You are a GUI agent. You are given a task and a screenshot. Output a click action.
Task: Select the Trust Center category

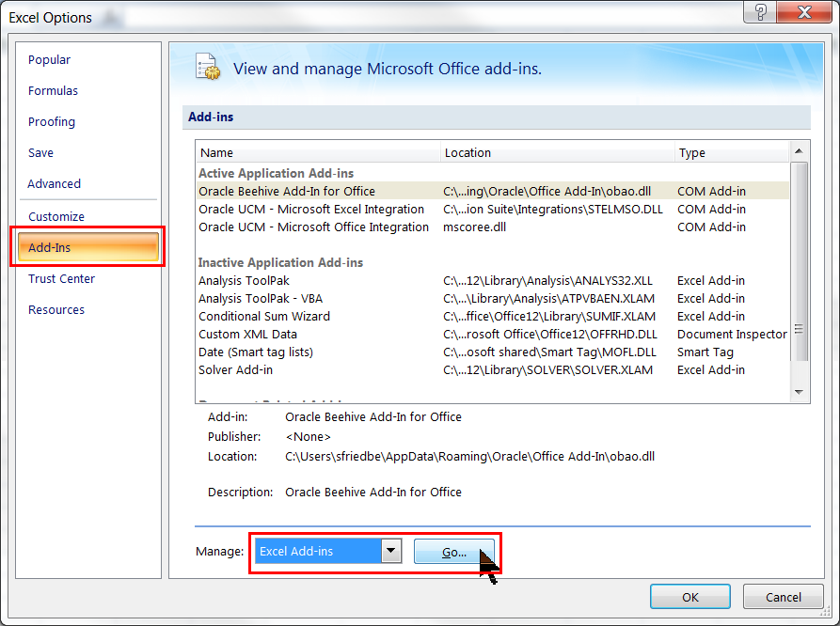point(61,279)
